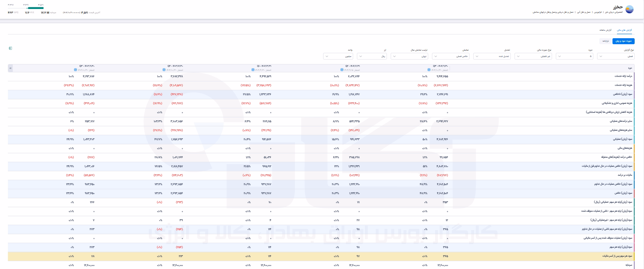Open the دوره dropdown showing ۵
The width and height of the screenshot is (644, 269).
pos(574,56)
